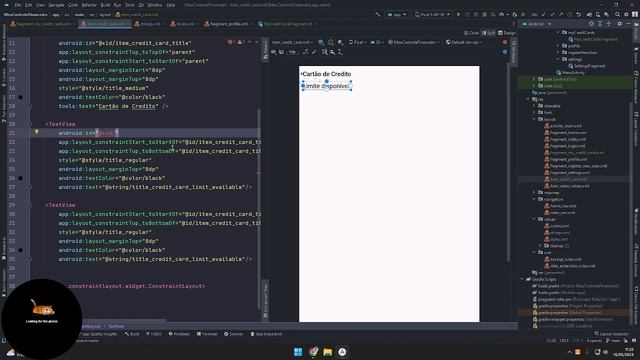Switch to MyCreditCardsFragment.kt editor tab

coord(287,24)
